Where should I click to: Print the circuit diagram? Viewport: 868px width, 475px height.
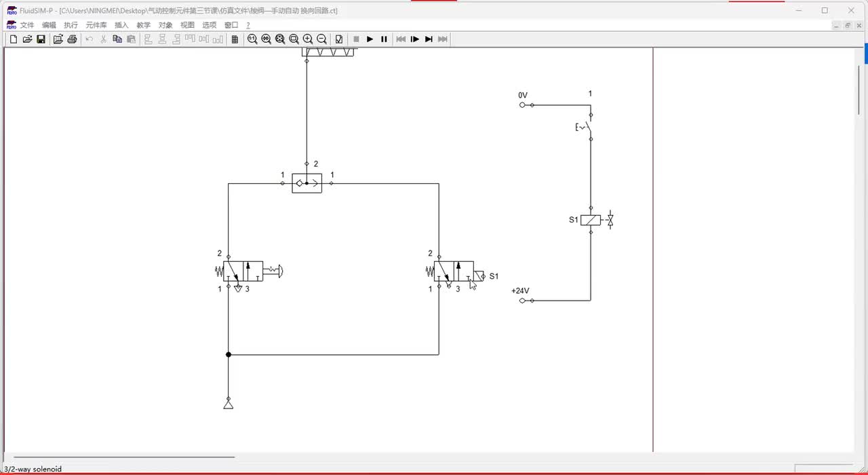tap(72, 39)
